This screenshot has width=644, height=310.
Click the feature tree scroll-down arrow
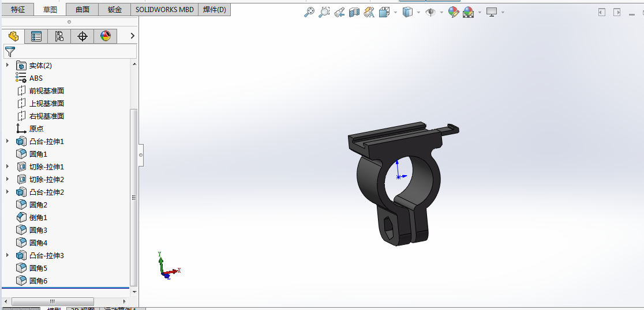click(x=134, y=292)
